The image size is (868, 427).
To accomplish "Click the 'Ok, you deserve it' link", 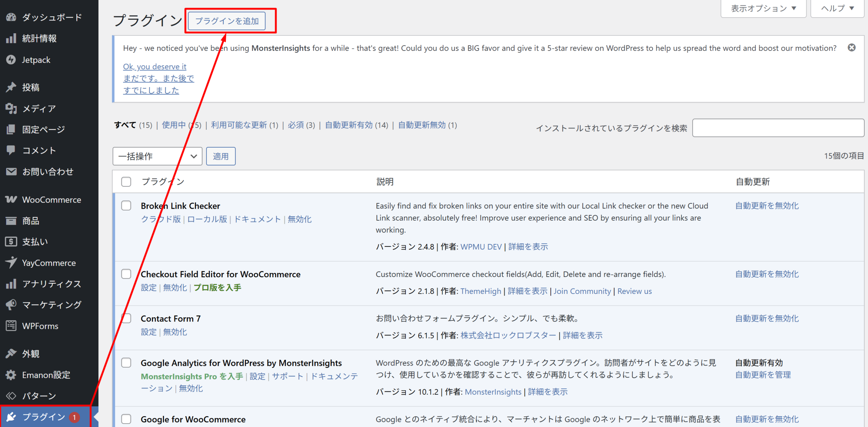I will tap(155, 67).
